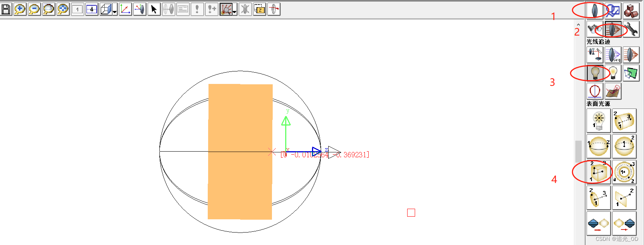Click the lens with local axes icon
The height and width of the screenshot is (245, 644).
pyautogui.click(x=140, y=9)
